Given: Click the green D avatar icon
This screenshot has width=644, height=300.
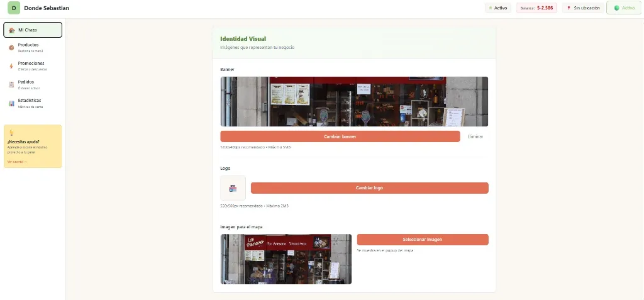Looking at the screenshot, I should 14,8.
